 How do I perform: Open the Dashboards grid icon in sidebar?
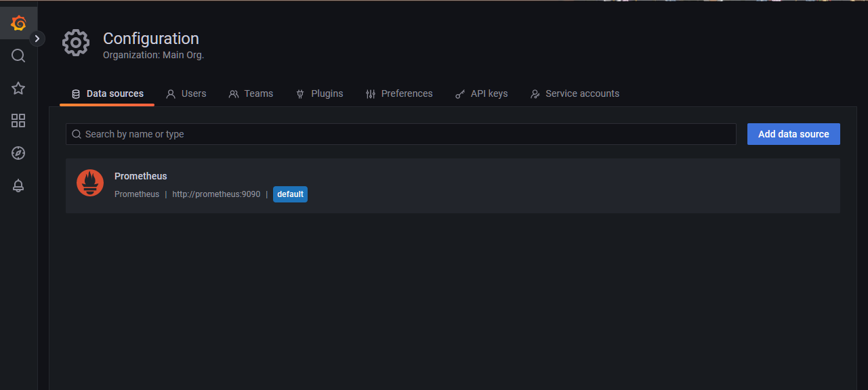coord(18,121)
